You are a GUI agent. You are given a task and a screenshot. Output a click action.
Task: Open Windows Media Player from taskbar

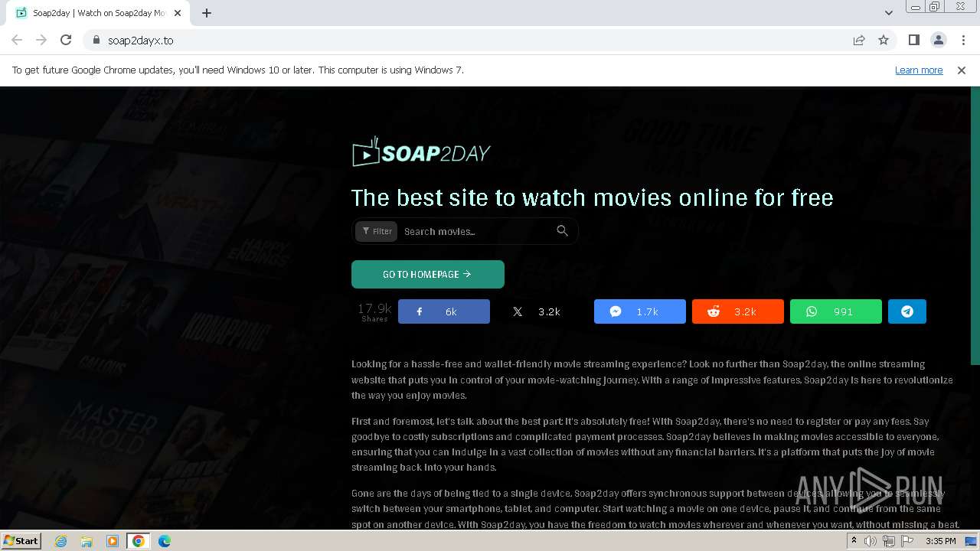click(x=113, y=541)
